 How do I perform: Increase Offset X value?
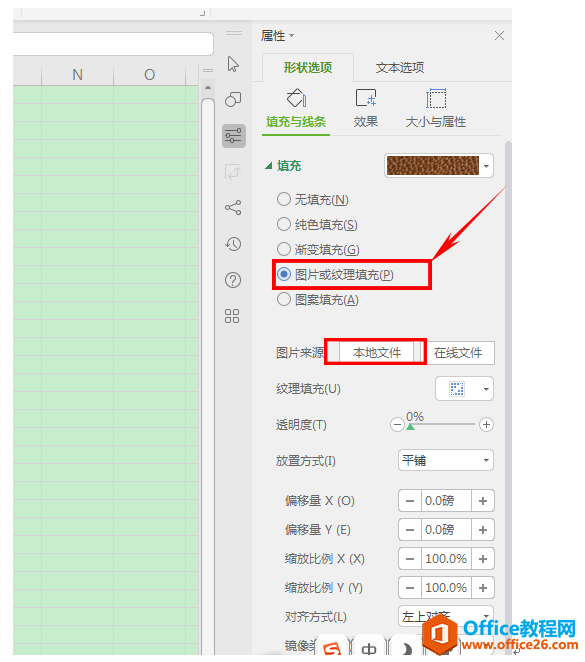[x=483, y=501]
